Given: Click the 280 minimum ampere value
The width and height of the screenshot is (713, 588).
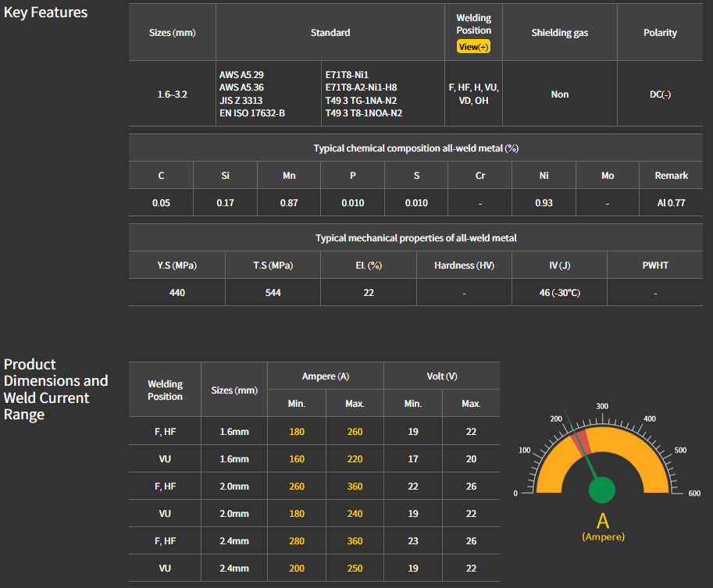Looking at the screenshot, I should 296,541.
